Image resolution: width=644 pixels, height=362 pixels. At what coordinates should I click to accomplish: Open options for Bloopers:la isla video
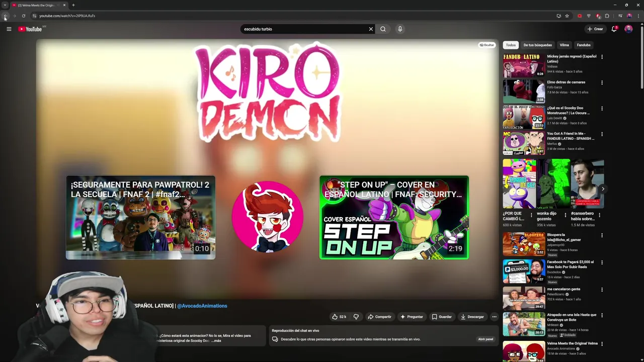(602, 235)
